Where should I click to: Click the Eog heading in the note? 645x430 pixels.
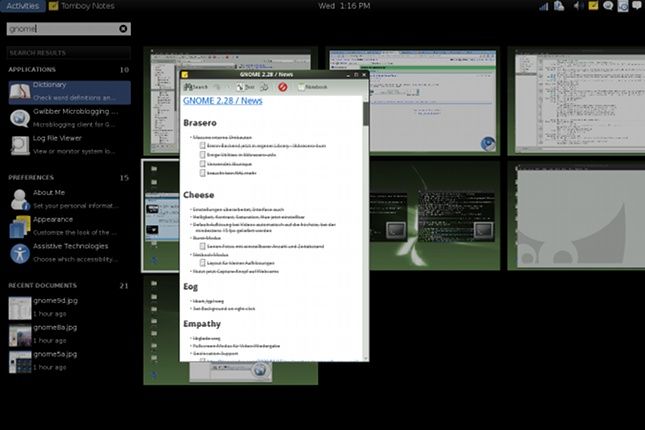pyautogui.click(x=190, y=286)
